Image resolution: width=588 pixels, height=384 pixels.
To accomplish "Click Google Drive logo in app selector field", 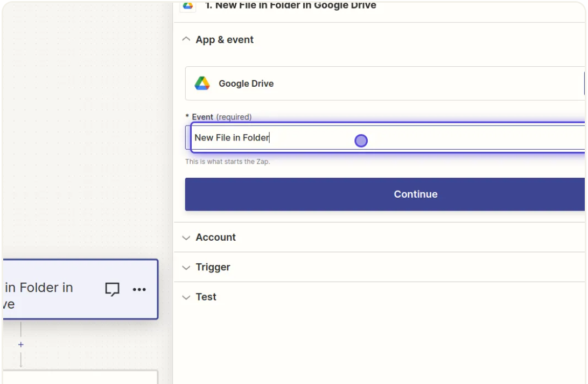I will point(202,83).
